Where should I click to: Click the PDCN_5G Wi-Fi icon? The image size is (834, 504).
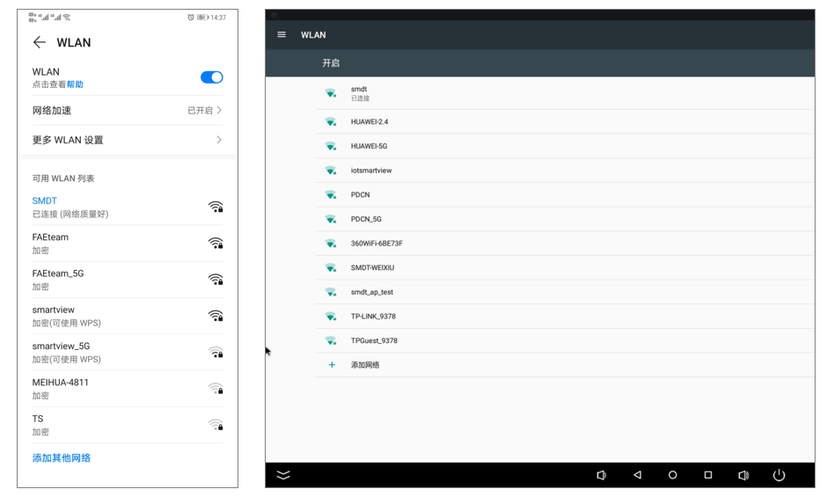(331, 219)
